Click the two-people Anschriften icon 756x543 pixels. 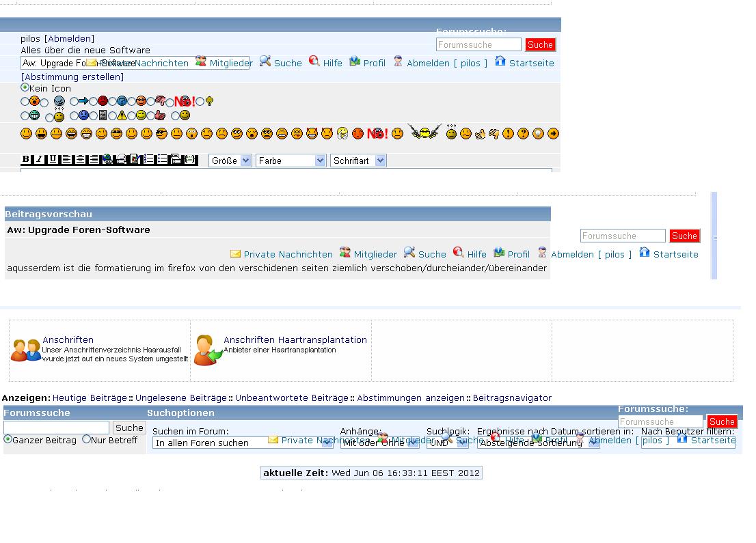tap(26, 350)
